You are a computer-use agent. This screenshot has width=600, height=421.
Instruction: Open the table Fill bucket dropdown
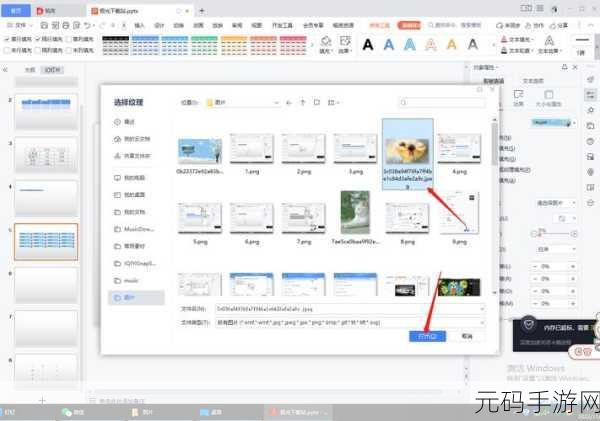click(326, 45)
